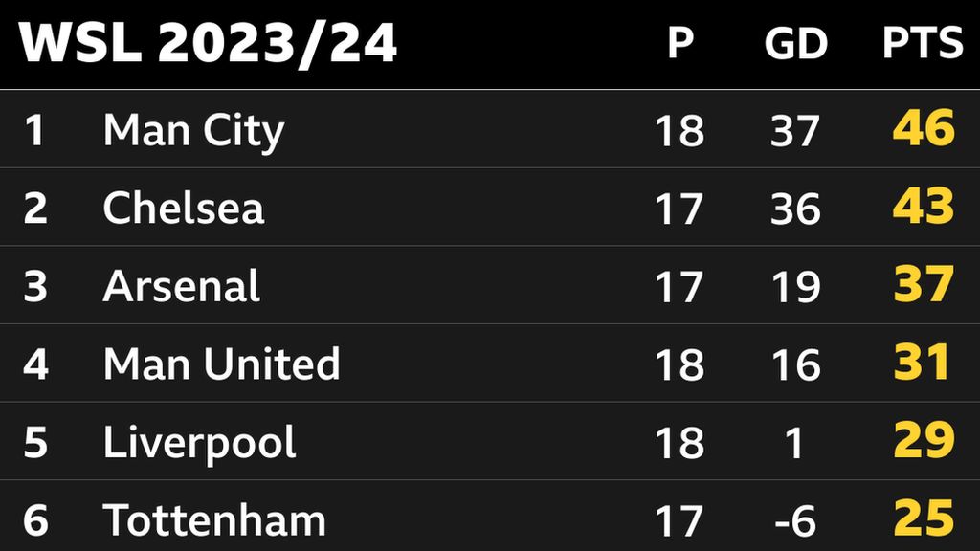Select Liverpool's 29 points total

click(924, 442)
